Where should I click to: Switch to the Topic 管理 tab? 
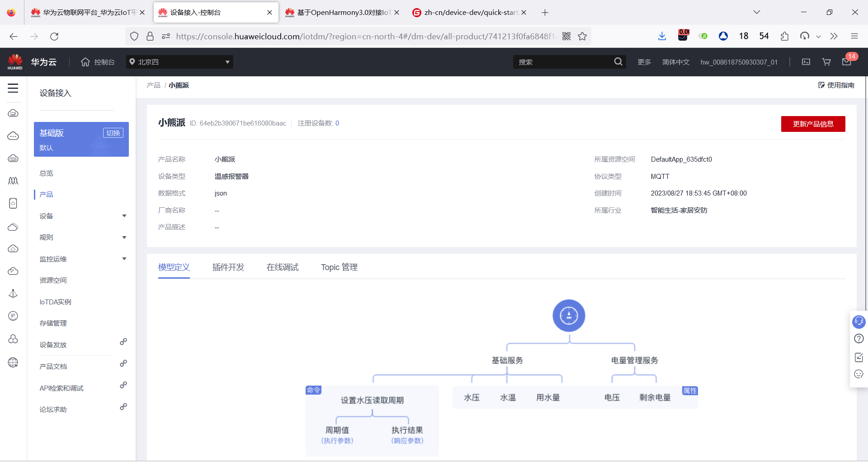click(x=339, y=267)
